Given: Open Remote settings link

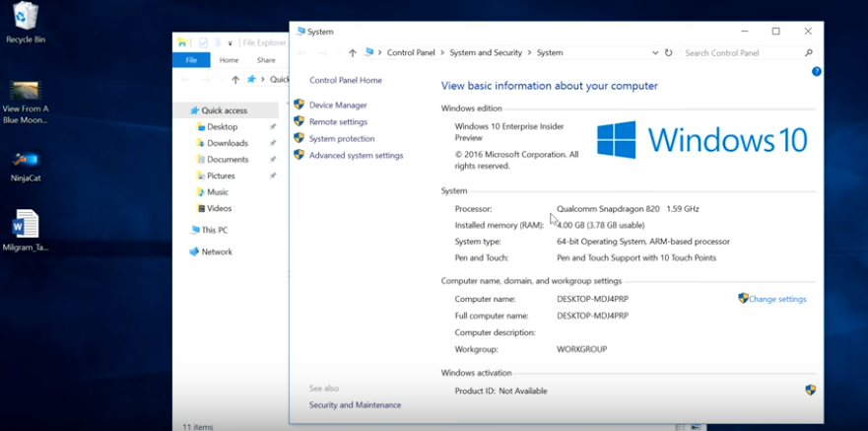Looking at the screenshot, I should (x=338, y=121).
